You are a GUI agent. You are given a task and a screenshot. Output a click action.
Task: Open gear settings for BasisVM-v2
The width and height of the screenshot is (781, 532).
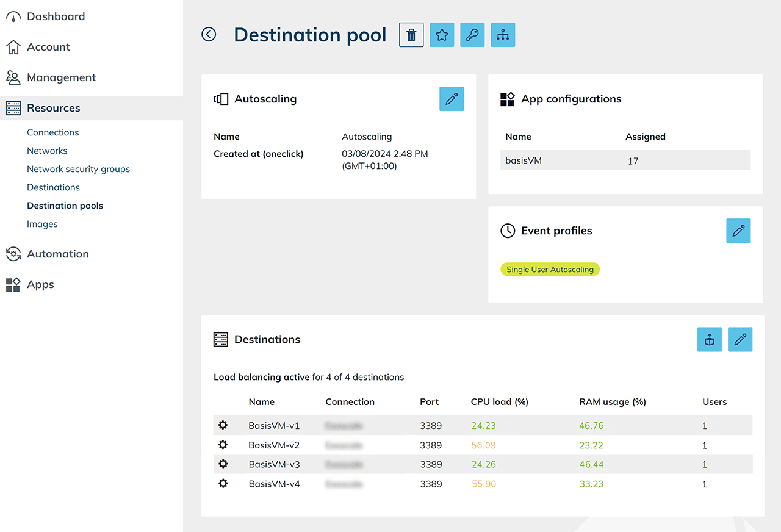(223, 445)
